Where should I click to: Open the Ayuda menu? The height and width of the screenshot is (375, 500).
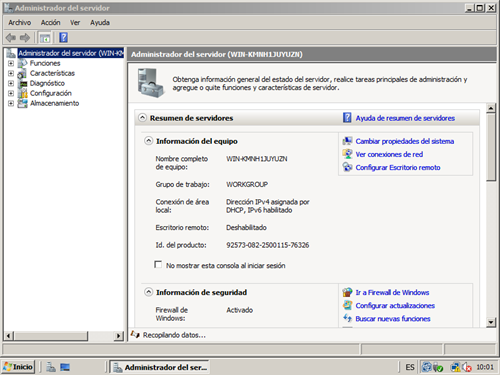(x=100, y=22)
